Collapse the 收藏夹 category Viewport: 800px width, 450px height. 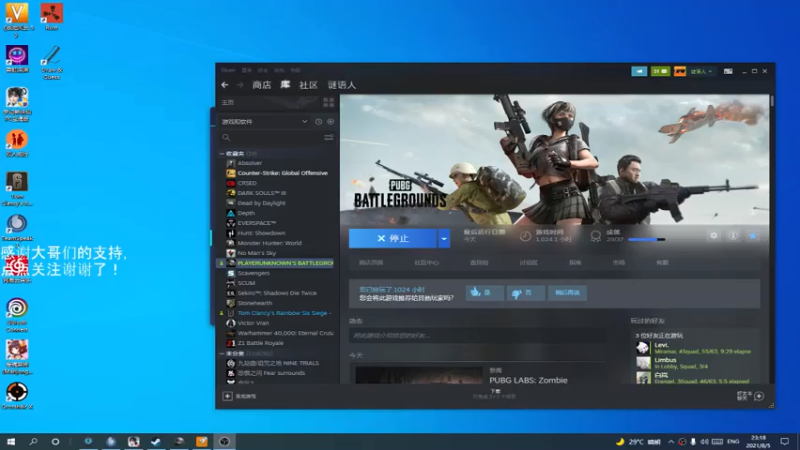click(222, 154)
